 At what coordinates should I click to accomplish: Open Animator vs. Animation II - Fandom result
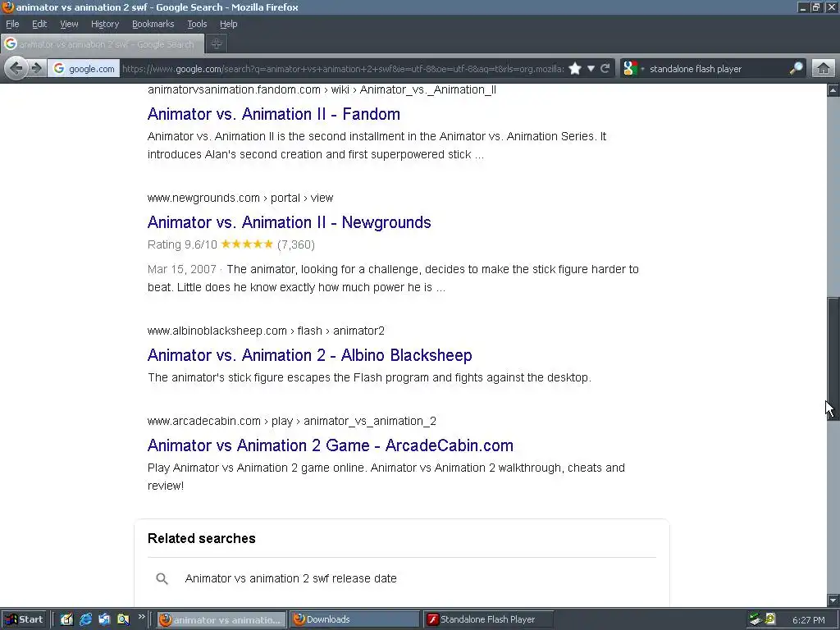click(274, 114)
